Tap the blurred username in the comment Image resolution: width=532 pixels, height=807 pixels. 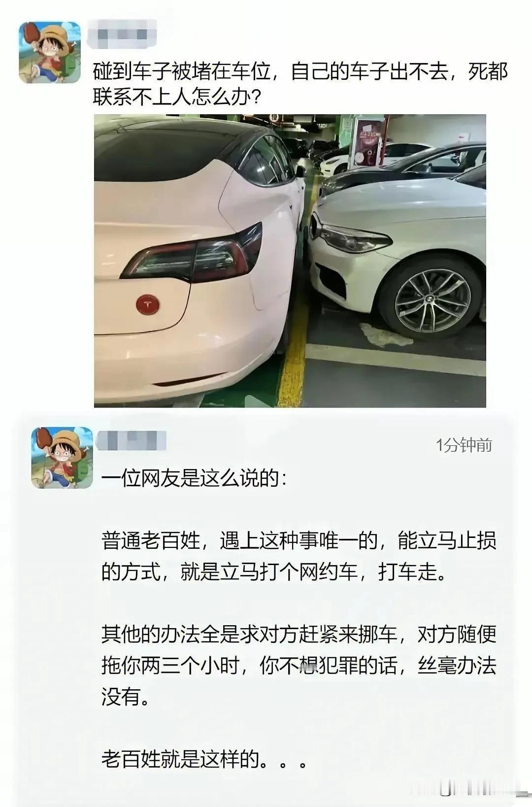[131, 440]
